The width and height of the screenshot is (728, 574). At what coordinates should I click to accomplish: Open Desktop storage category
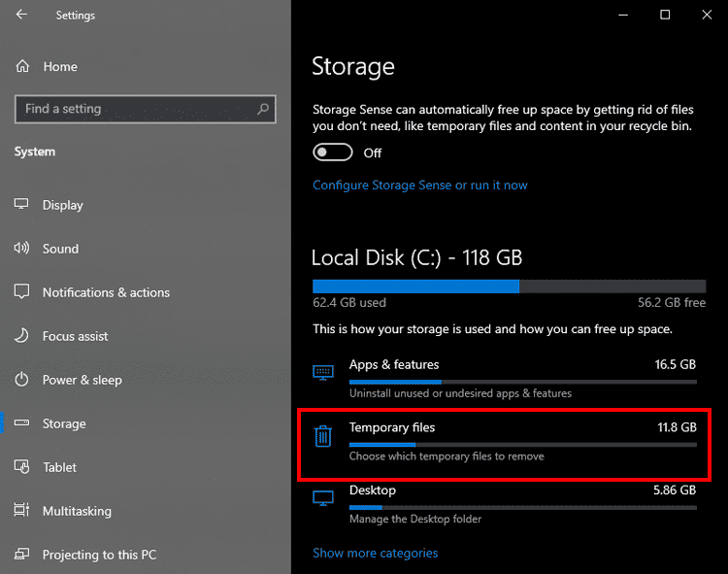point(504,504)
